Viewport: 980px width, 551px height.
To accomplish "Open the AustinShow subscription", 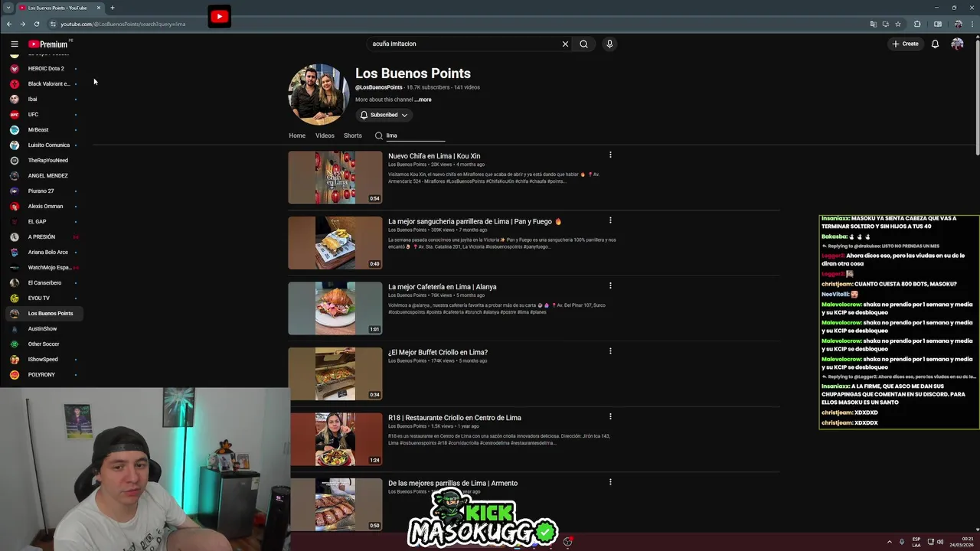I will (x=44, y=328).
